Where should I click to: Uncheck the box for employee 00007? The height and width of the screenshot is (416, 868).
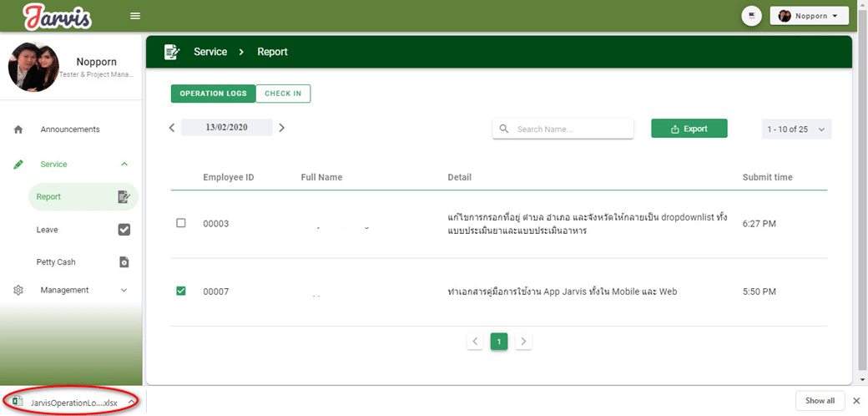[181, 291]
